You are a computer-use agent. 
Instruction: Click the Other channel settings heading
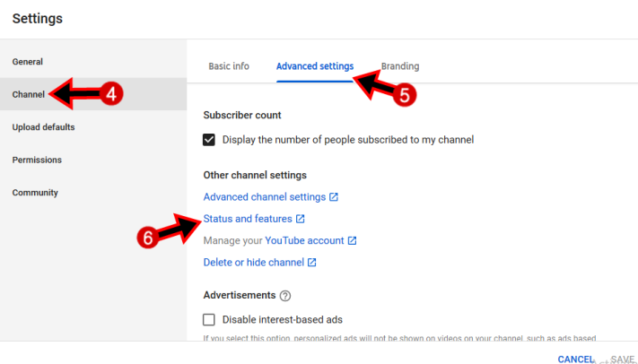255,176
